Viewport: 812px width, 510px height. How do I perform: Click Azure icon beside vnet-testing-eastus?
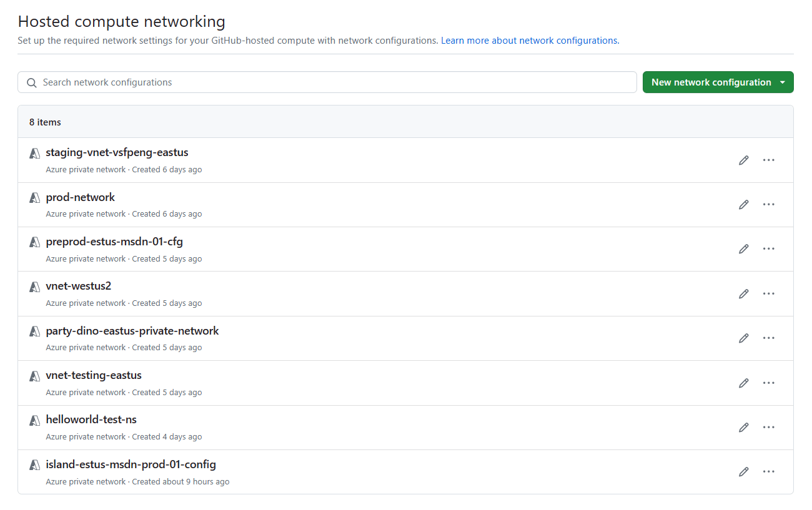tap(34, 376)
